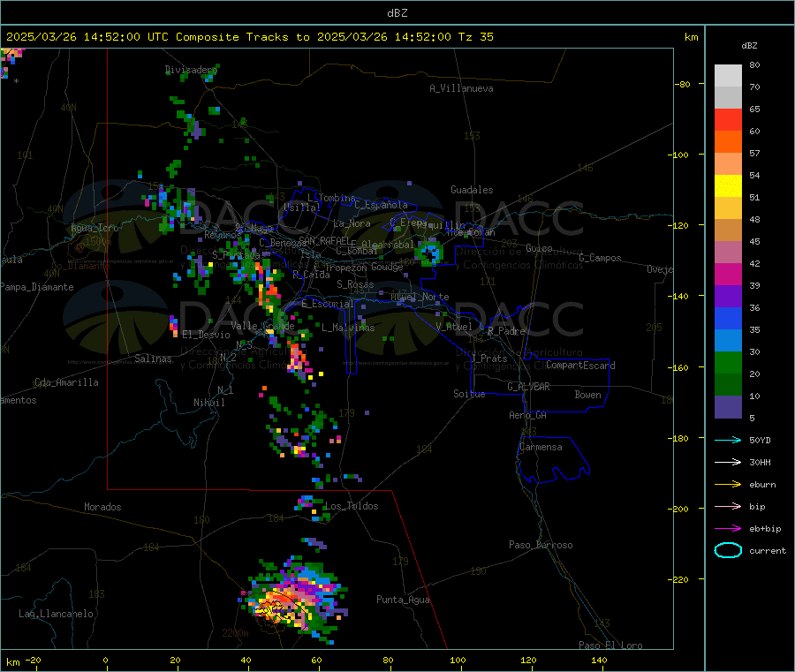This screenshot has width=795, height=672.
Task: Click the S_Rosas location label
Action: tap(355, 284)
